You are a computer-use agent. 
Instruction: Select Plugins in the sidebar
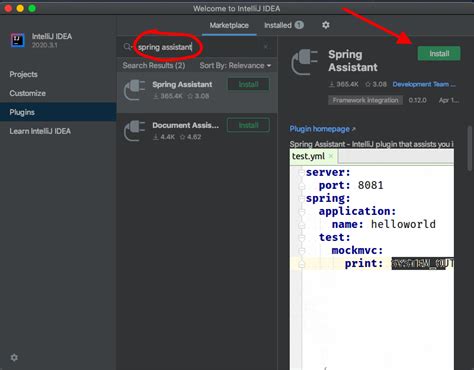(58, 112)
